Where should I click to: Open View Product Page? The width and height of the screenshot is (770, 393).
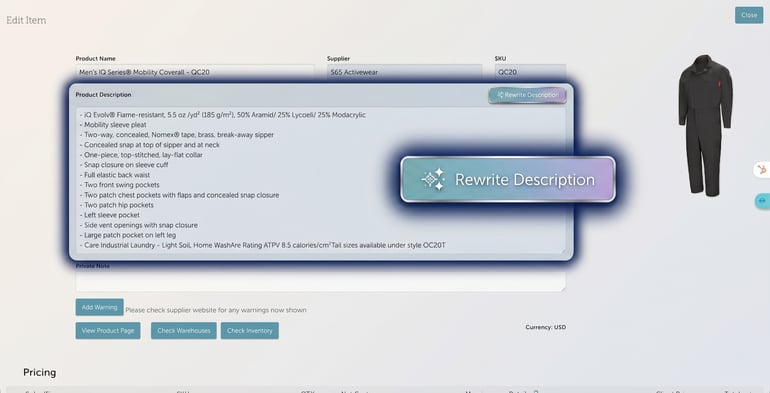click(108, 331)
